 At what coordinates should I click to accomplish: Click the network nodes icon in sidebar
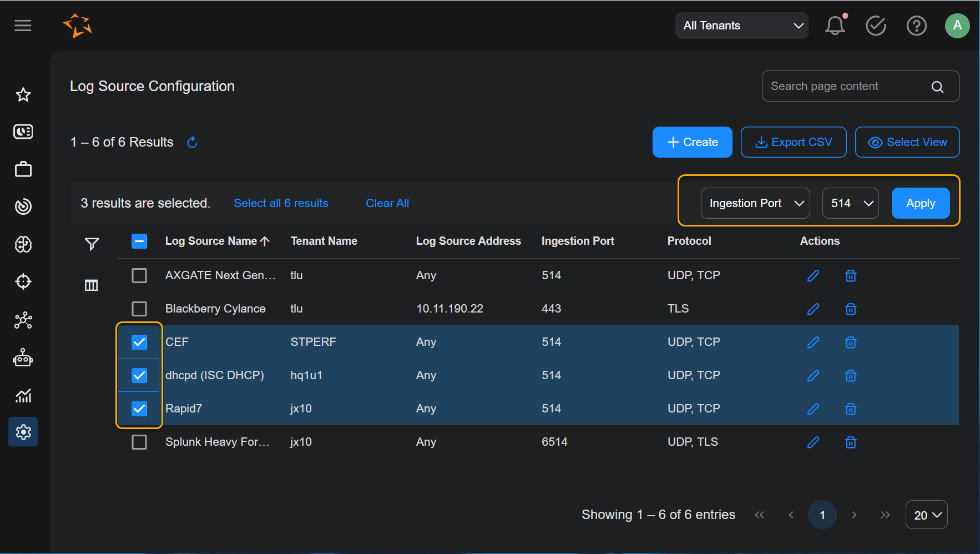click(x=23, y=320)
